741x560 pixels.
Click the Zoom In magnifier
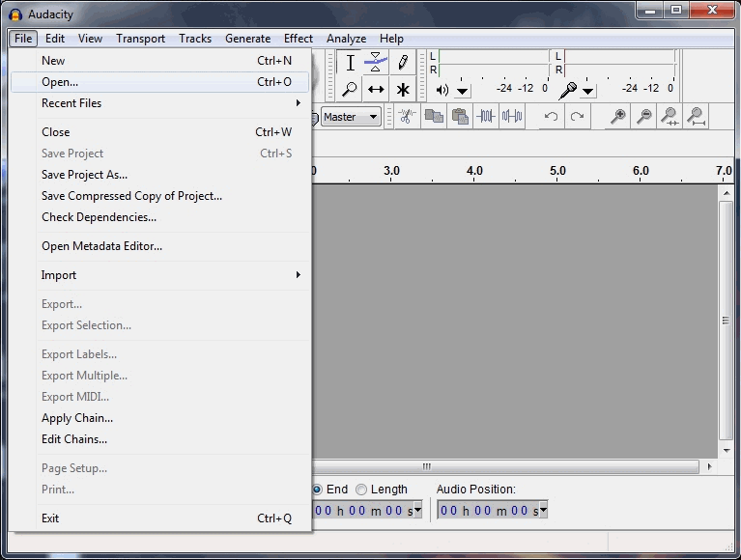(x=617, y=117)
